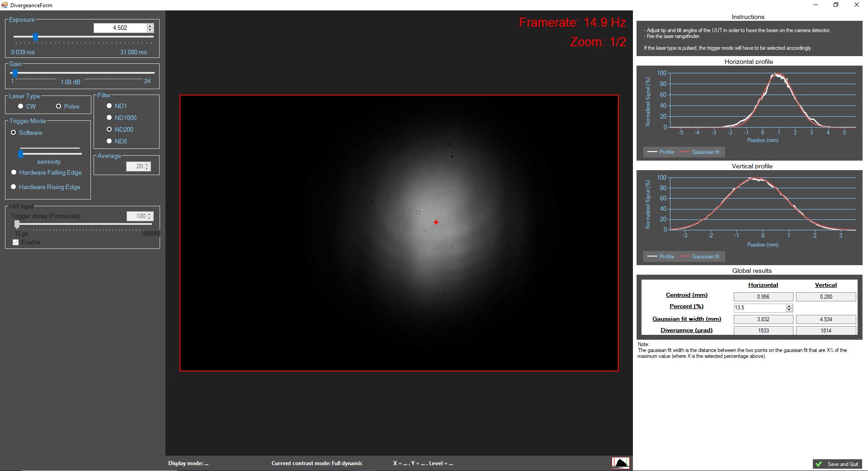Select the Pulse laser type
This screenshot has height=471, width=868.
(59, 106)
